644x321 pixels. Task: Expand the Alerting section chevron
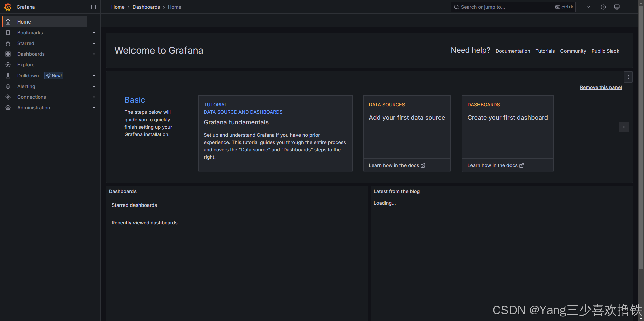point(94,86)
